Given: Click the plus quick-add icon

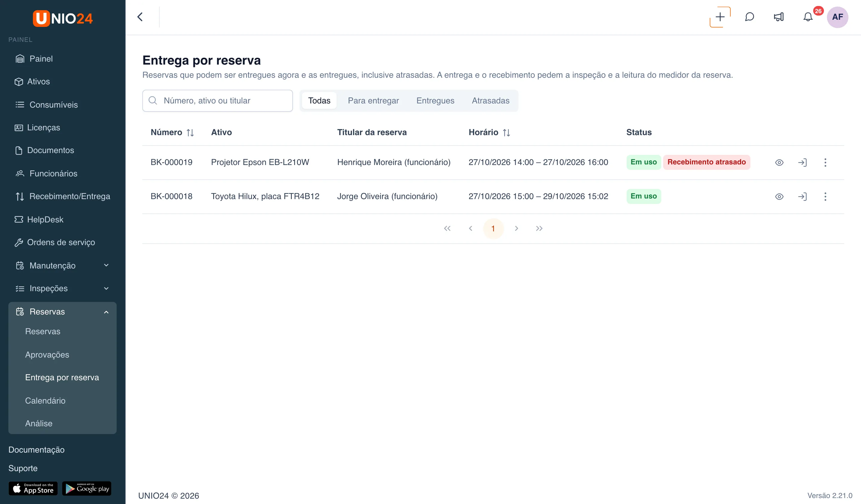Looking at the screenshot, I should coord(720,17).
